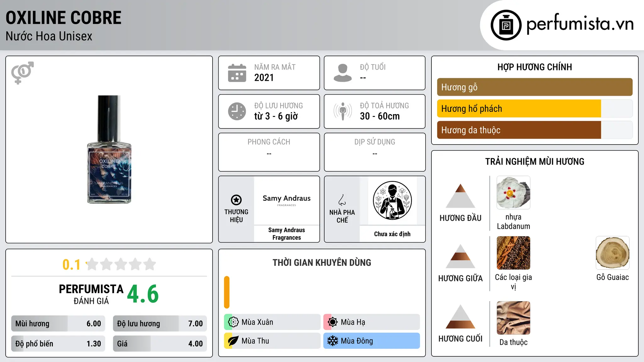Click the snowflake icon for Mùa Đông
Viewport: 644px width, 362px height.
pos(332,341)
